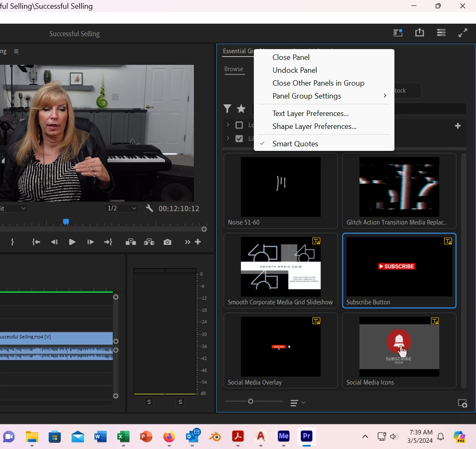Select Close Panel from menu
Viewport: 476px width, 449px height.
pyautogui.click(x=324, y=57)
